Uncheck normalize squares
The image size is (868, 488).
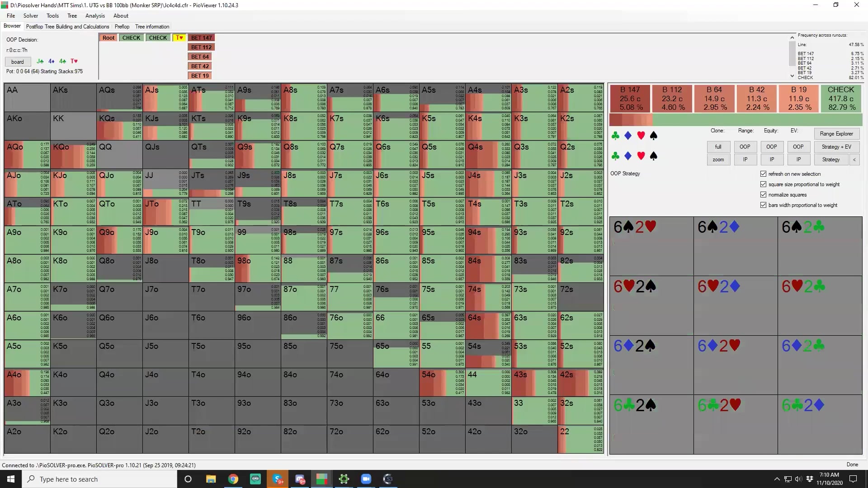pyautogui.click(x=763, y=194)
